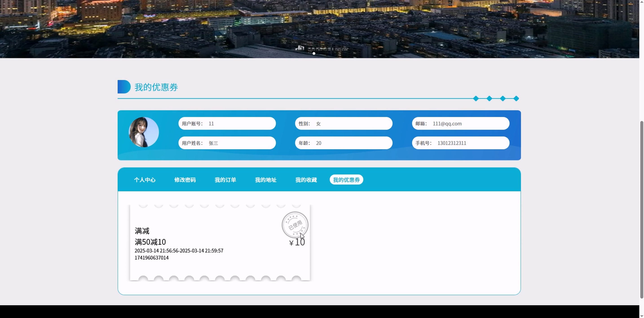Click the ¥10 coupon amount
The height and width of the screenshot is (318, 644).
click(297, 242)
